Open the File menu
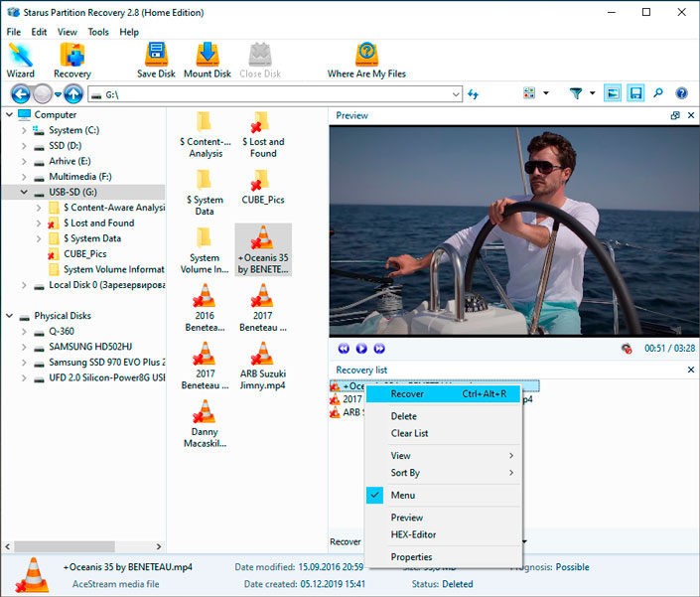This screenshot has width=700, height=597. (x=13, y=32)
